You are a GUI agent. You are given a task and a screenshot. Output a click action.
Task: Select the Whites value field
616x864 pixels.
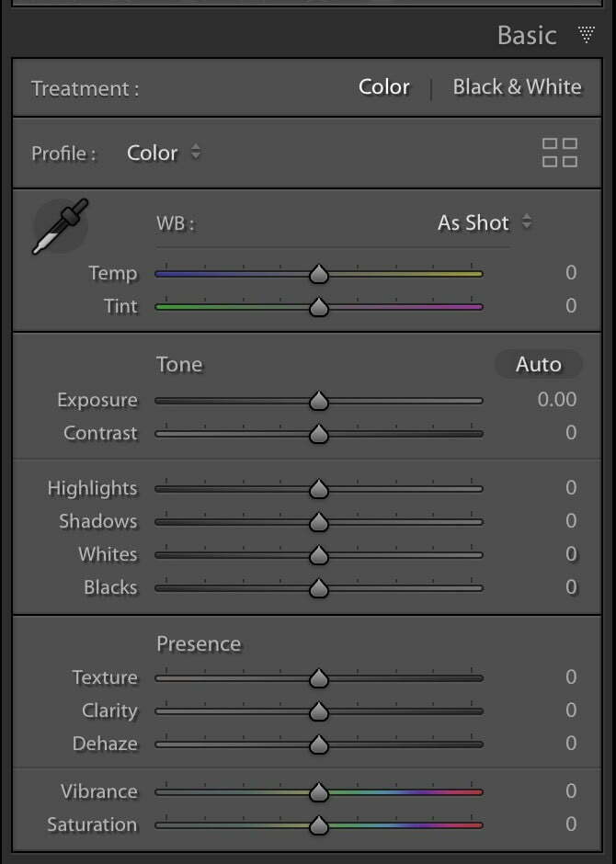tap(571, 553)
